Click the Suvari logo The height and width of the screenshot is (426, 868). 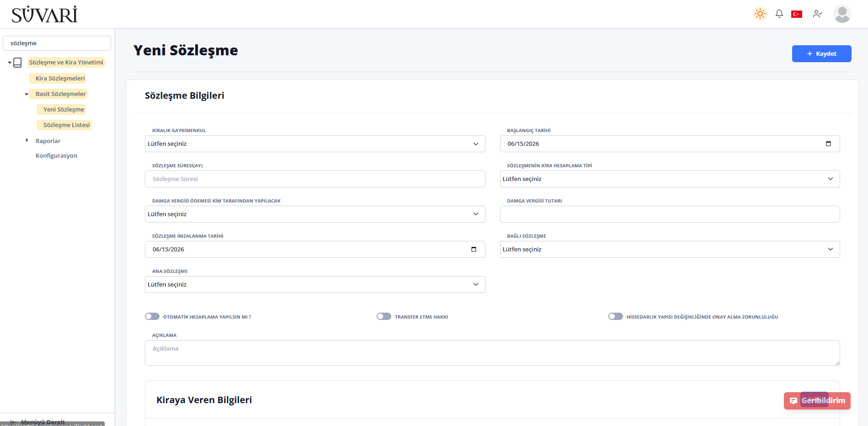tap(44, 15)
